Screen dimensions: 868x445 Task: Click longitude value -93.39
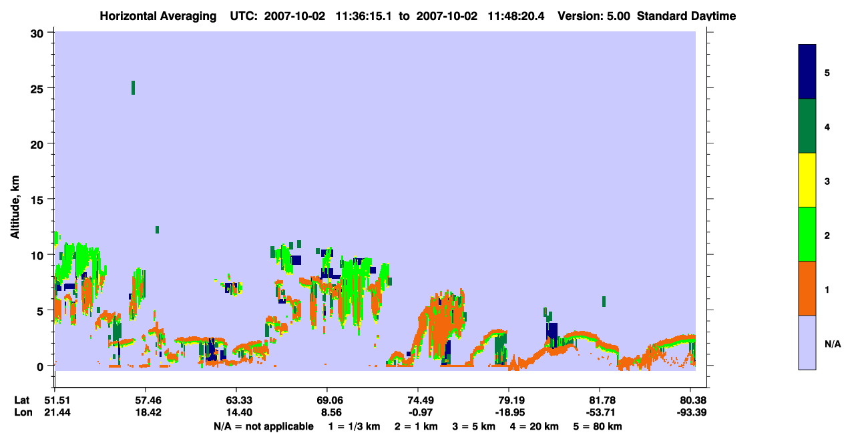(x=690, y=413)
